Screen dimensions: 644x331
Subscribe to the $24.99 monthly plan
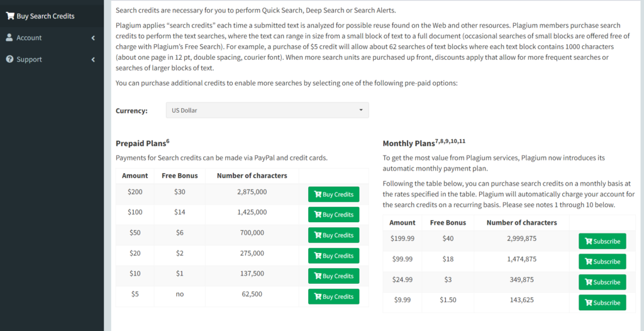[x=602, y=282]
